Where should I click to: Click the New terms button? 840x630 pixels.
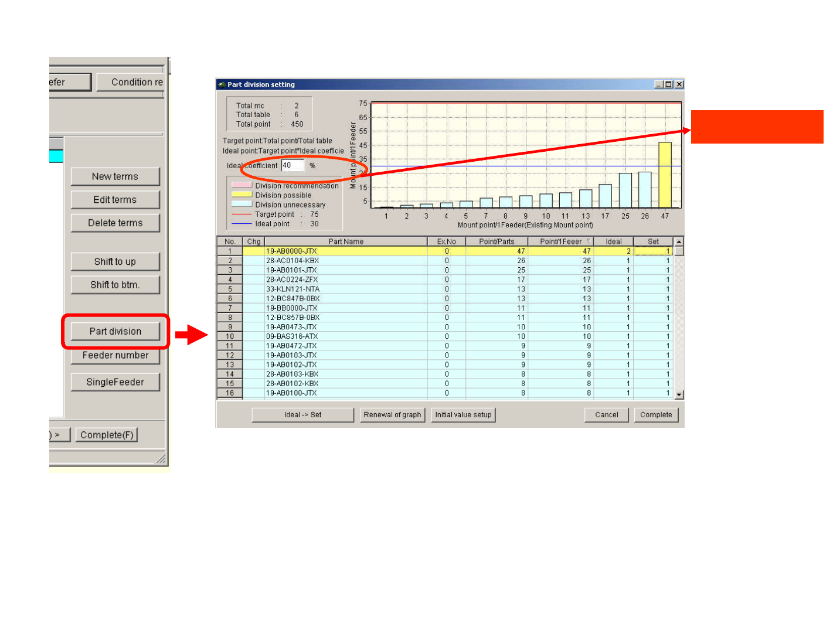[115, 176]
